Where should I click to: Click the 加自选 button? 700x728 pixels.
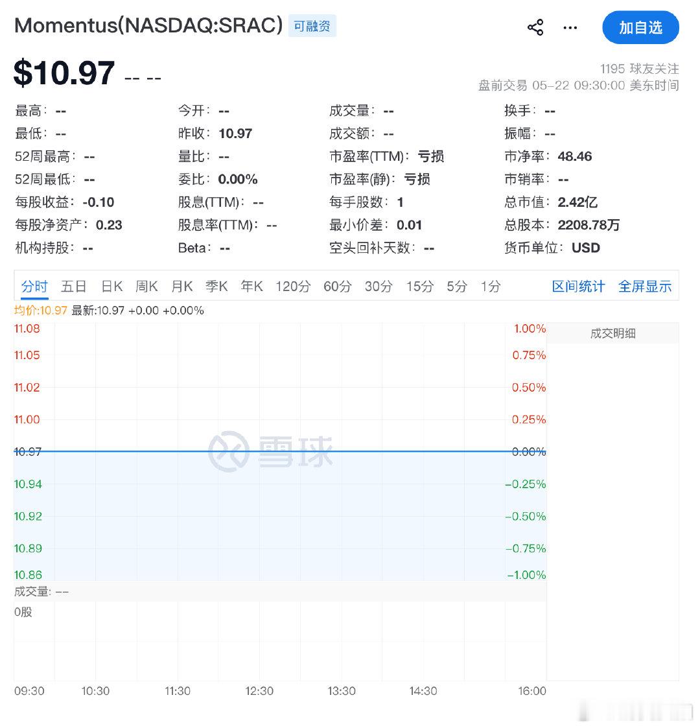click(x=640, y=27)
